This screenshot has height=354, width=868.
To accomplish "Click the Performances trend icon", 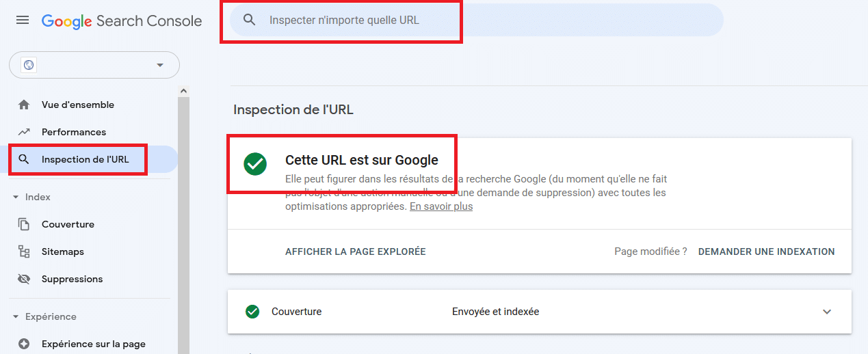I will click(x=24, y=132).
